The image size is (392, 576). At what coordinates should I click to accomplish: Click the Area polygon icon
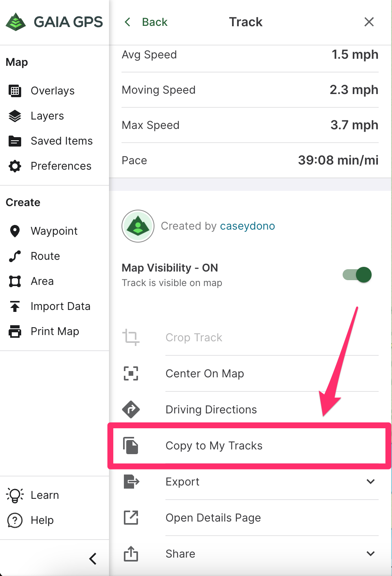click(x=15, y=281)
